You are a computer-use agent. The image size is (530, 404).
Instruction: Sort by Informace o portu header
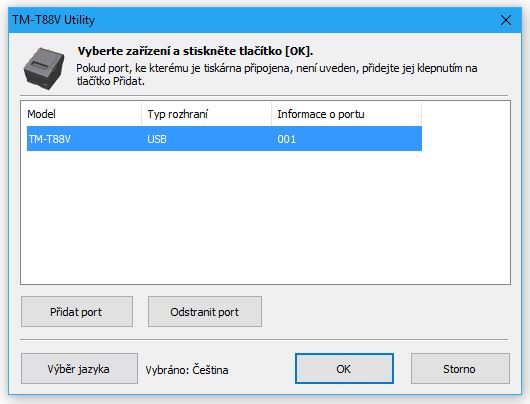tap(346, 114)
